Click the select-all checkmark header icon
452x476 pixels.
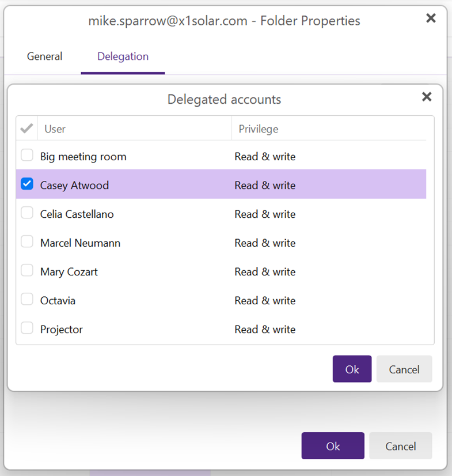(x=26, y=129)
